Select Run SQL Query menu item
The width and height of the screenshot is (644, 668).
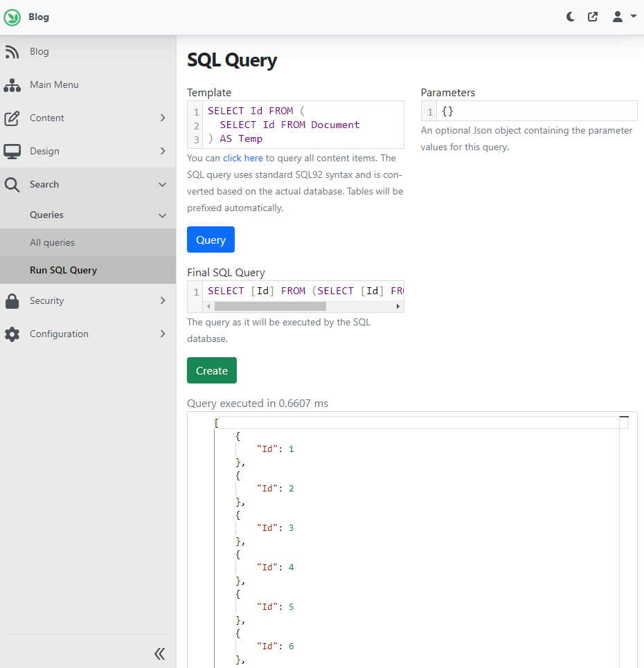(x=88, y=270)
